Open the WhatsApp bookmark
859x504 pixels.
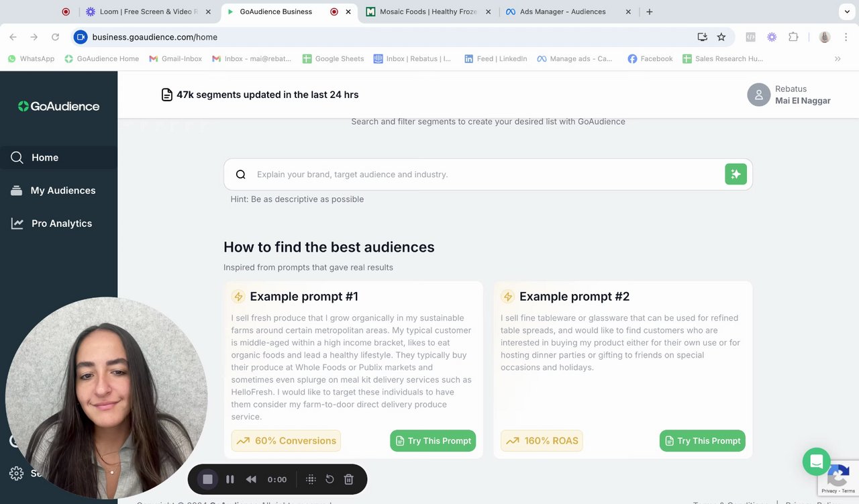[x=31, y=59]
